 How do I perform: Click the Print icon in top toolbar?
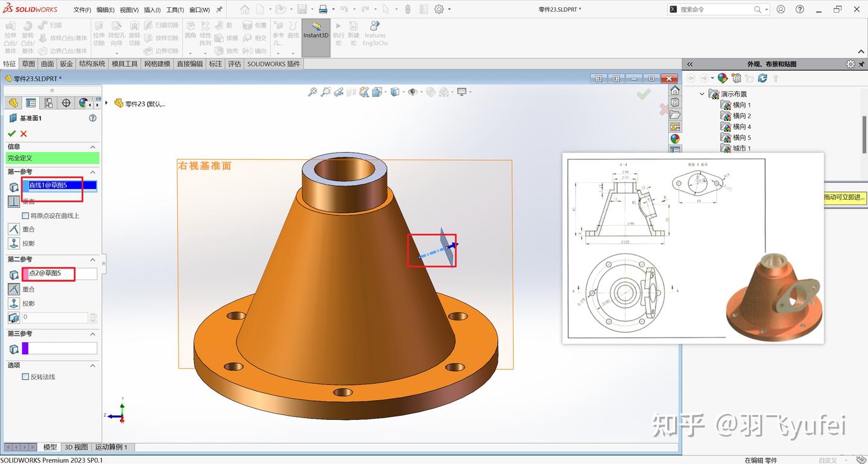[x=322, y=9]
